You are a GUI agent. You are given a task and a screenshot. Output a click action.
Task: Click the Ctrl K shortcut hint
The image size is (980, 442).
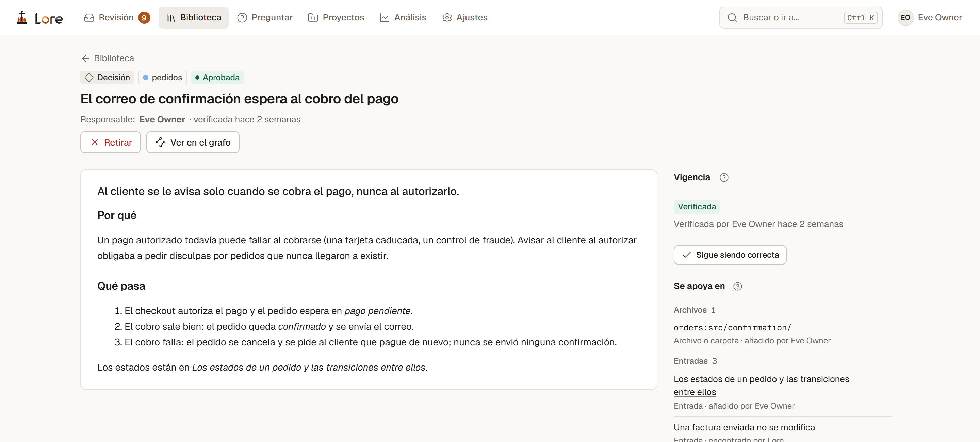pyautogui.click(x=861, y=17)
